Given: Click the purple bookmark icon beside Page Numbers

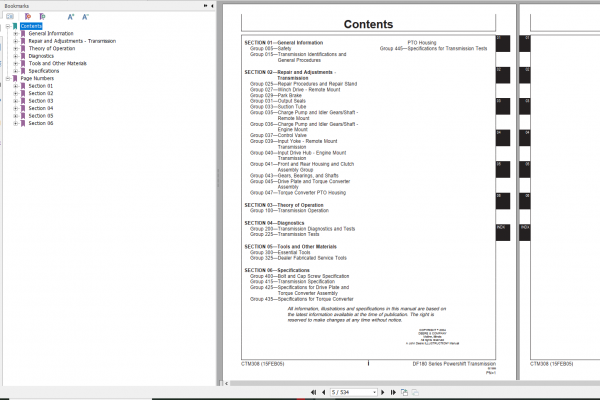Looking at the screenshot, I should [15, 78].
